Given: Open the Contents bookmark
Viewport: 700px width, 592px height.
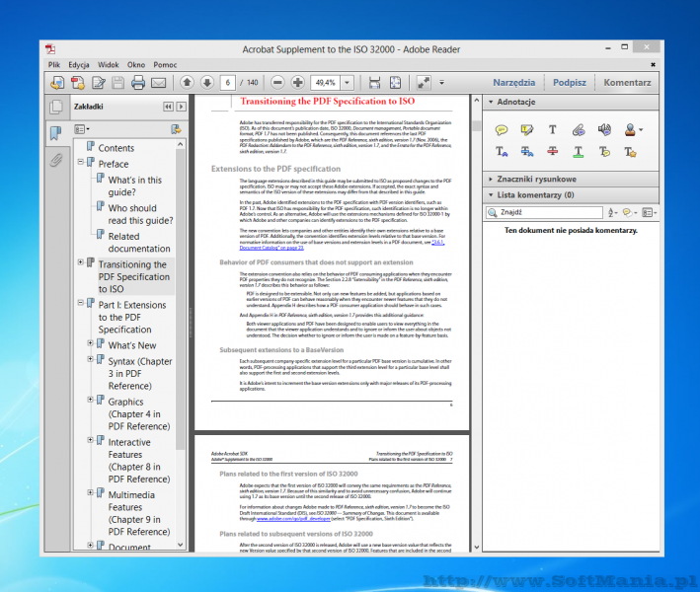Looking at the screenshot, I should coord(117,148).
